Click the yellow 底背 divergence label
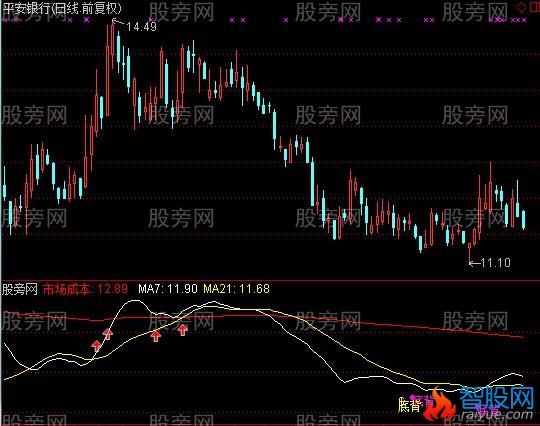 409,405
